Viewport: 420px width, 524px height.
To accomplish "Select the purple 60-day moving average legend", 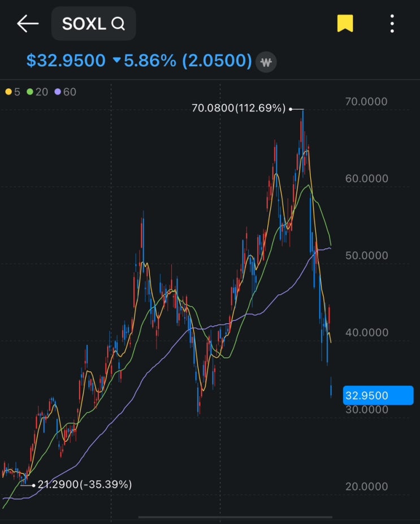I will click(x=66, y=92).
